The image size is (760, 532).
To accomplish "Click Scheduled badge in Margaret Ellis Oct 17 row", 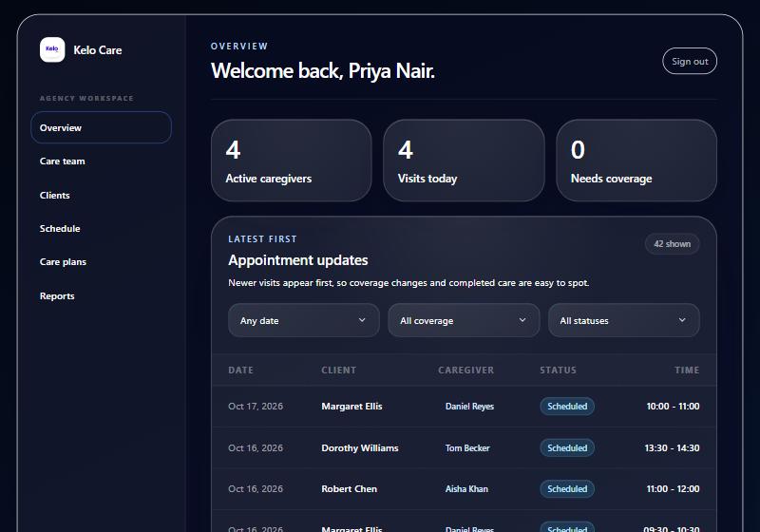I will [x=567, y=406].
